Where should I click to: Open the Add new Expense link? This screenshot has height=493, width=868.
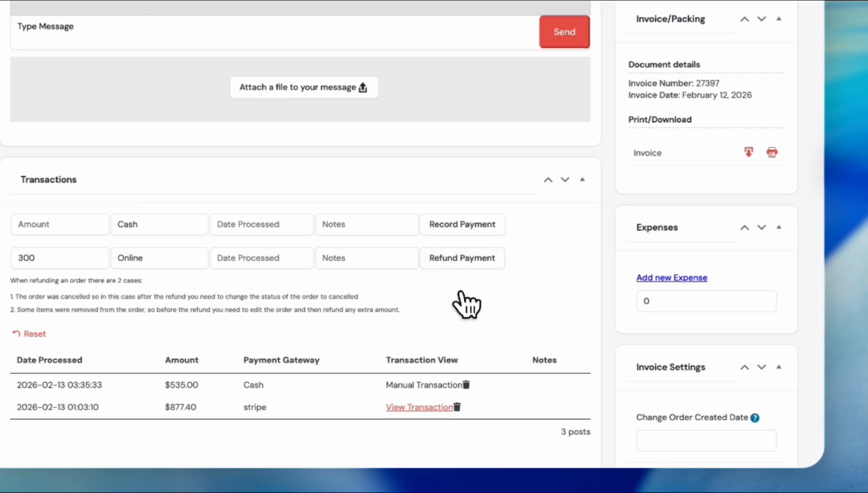(x=672, y=278)
